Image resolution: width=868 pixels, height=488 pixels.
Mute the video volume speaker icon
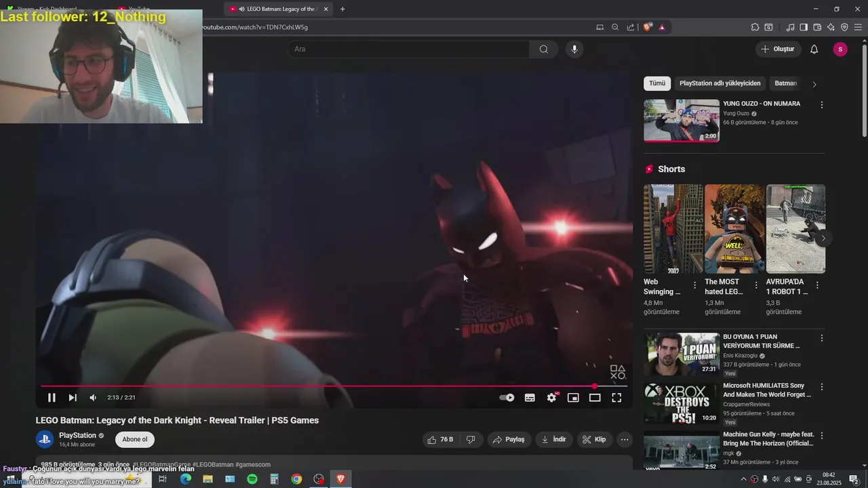point(93,398)
